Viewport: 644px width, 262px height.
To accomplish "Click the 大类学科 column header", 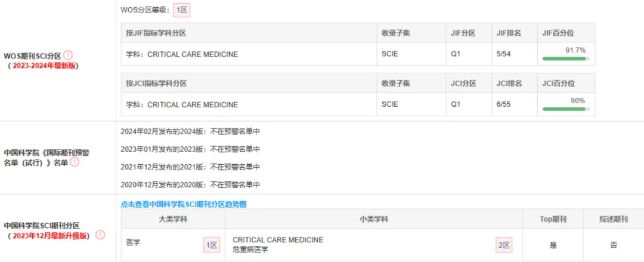I will pos(173,219).
